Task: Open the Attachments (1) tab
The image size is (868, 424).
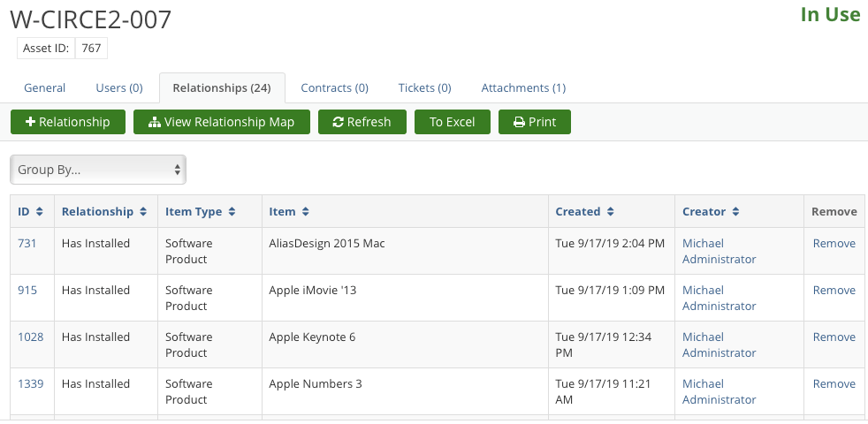Action: click(523, 88)
